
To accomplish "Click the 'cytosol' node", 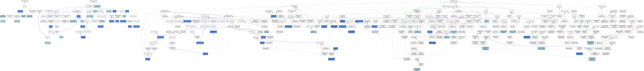I will point(82,21).
